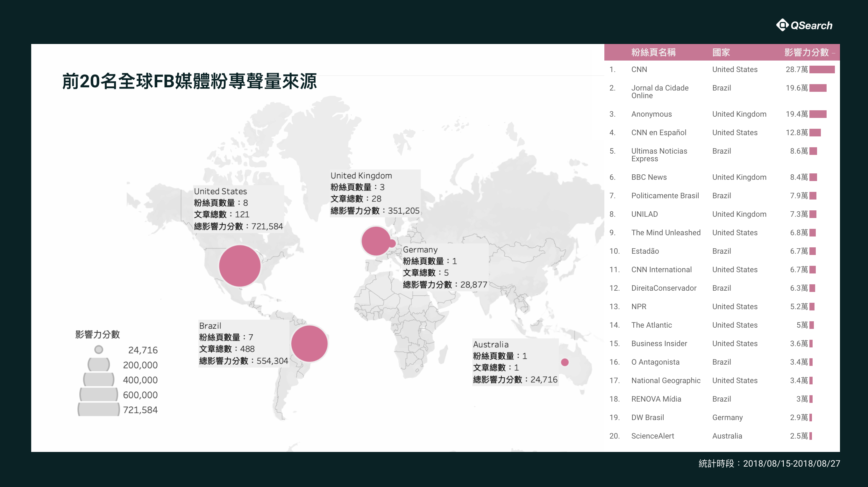This screenshot has width=868, height=487.
Task: Click the 國家 column header
Action: 721,52
